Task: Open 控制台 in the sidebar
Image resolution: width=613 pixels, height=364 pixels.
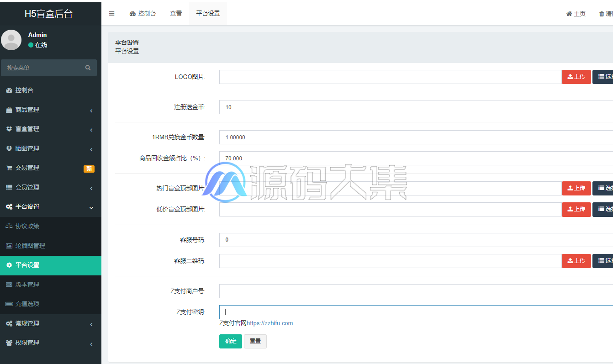Action: click(x=51, y=90)
